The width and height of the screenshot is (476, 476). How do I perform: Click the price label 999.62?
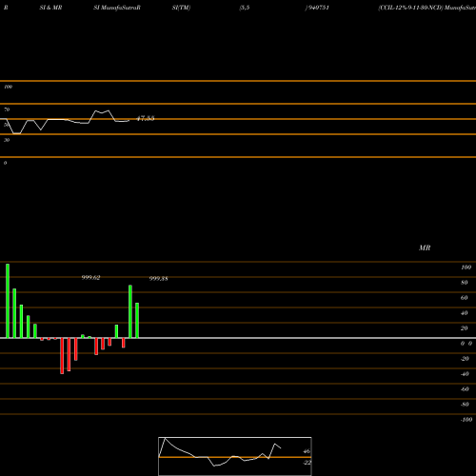coord(90,278)
